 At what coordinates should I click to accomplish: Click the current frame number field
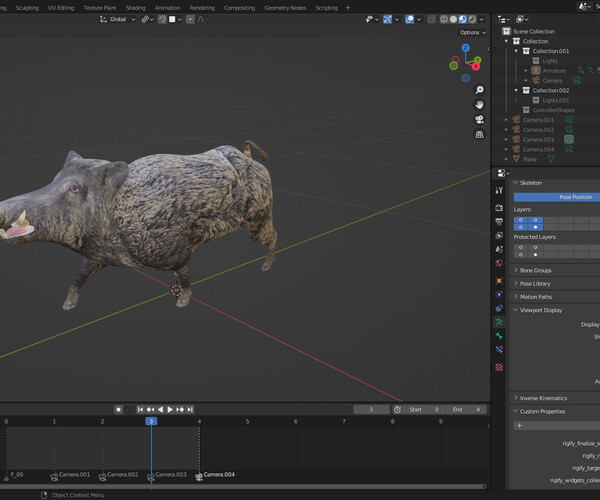[371, 409]
